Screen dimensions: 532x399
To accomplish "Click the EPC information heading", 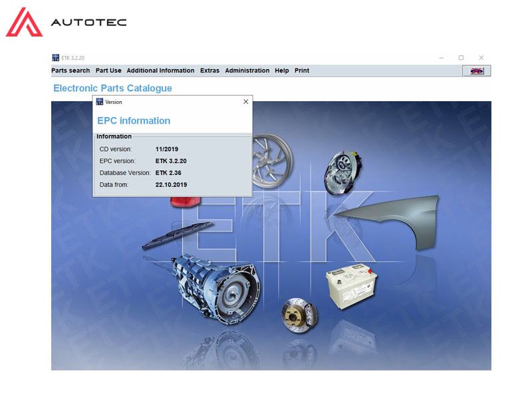I will 134,121.
